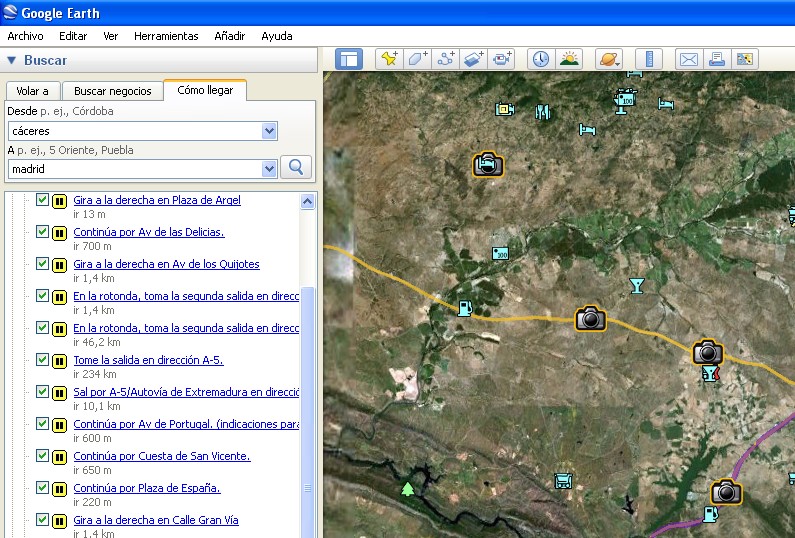The height and width of the screenshot is (538, 795).
Task: Open link Tome la salida en dirección A-5
Action: coord(149,360)
